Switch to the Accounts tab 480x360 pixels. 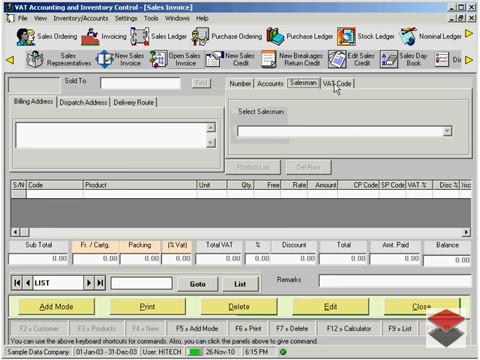pos(270,84)
